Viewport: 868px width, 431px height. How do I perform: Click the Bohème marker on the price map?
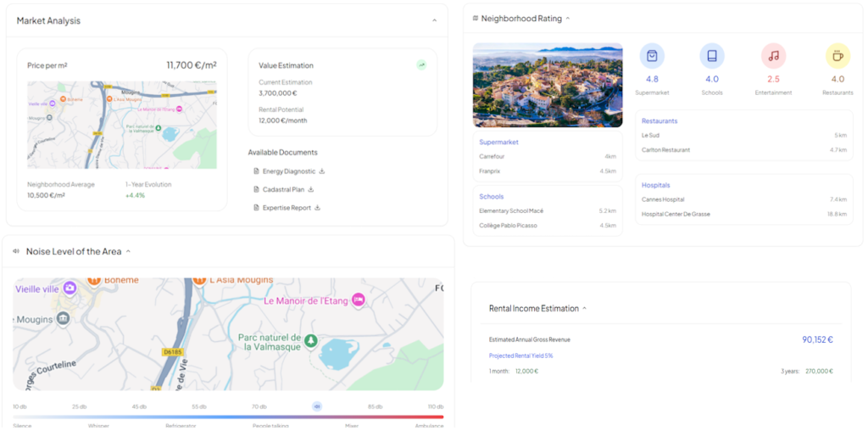[63, 98]
